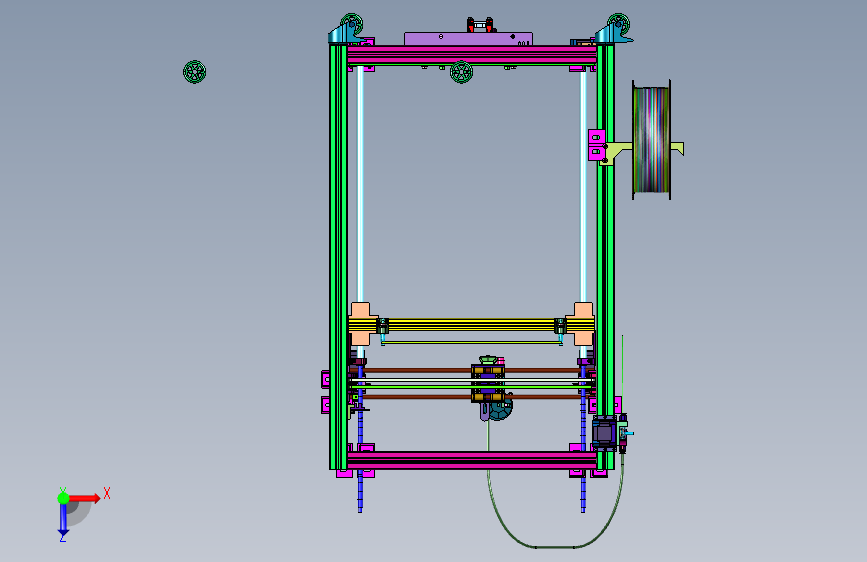Image resolution: width=867 pixels, height=562 pixels.
Task: Select the top-right corner pulley wheel
Action: point(618,24)
